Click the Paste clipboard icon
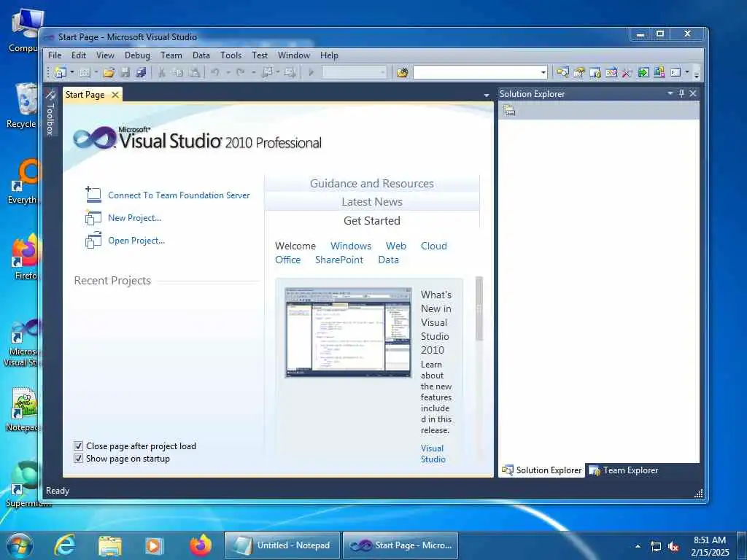Viewport: 747px width, 560px height. [194, 72]
